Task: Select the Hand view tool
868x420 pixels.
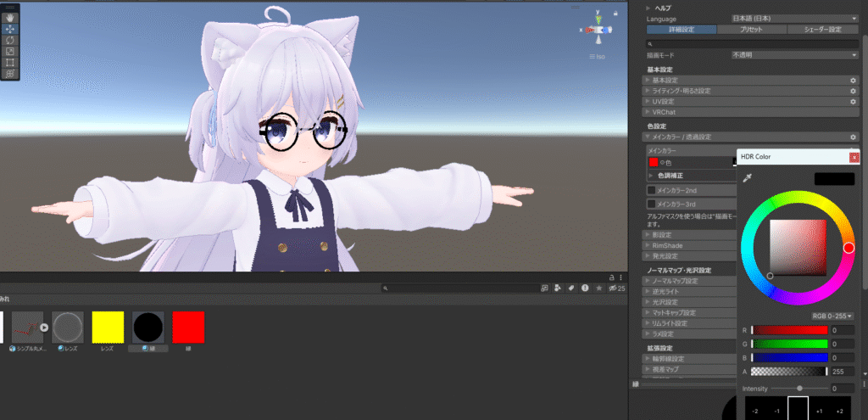Action: 10,18
